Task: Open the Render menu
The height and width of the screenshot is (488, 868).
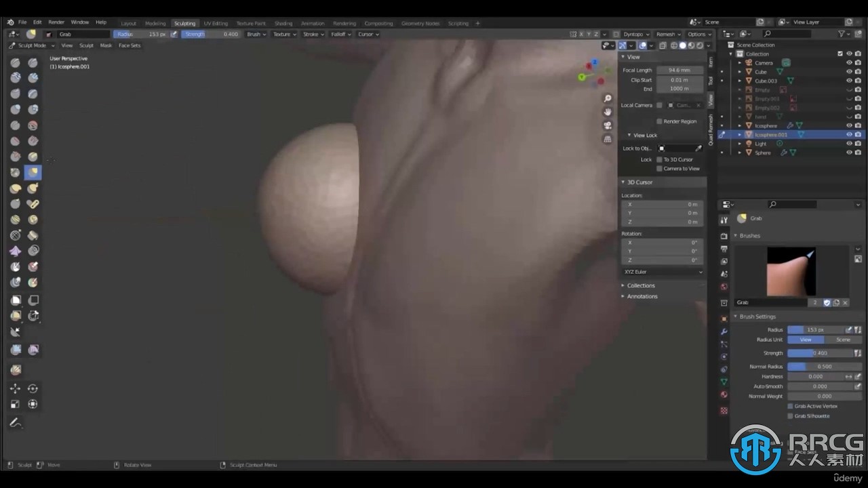Action: (x=56, y=22)
